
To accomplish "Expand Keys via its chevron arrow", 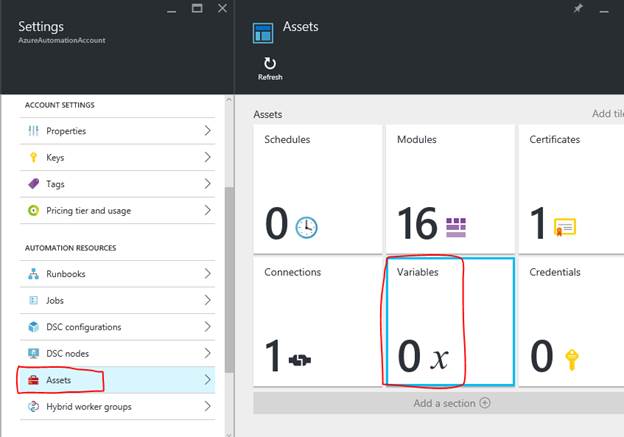I will (x=207, y=157).
